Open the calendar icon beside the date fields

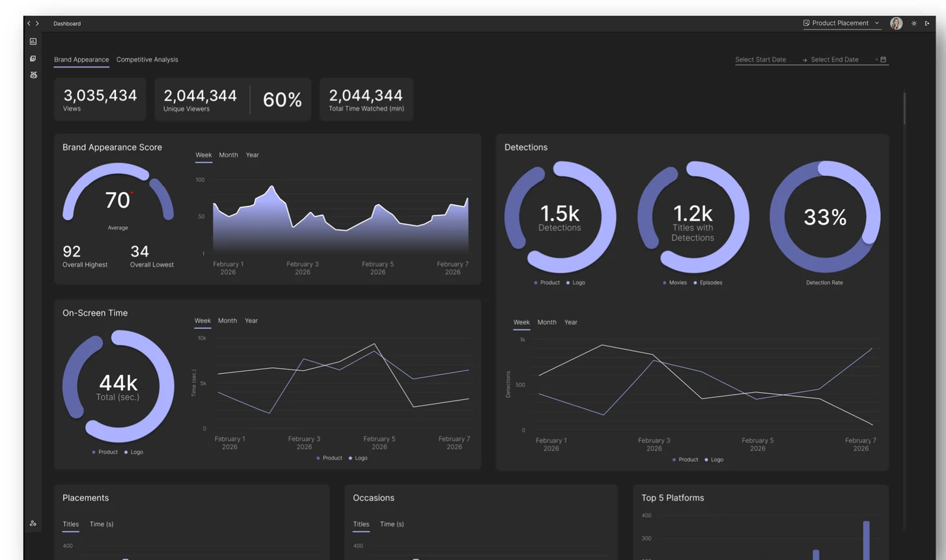click(883, 59)
